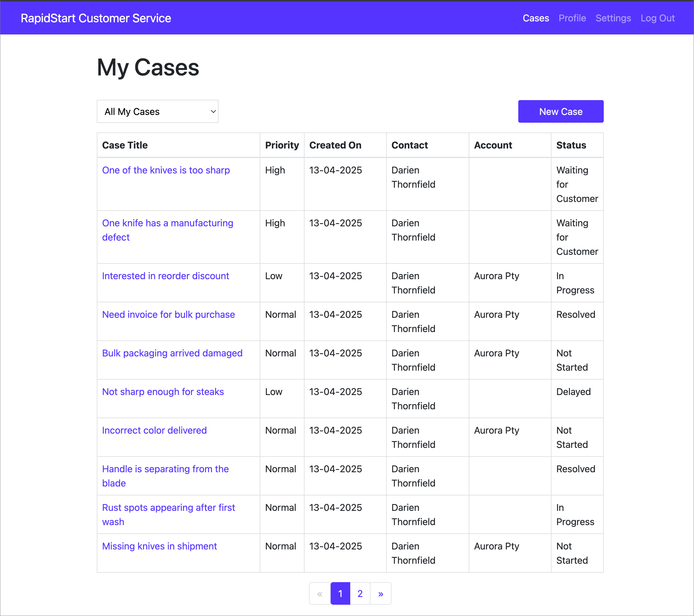Open 'Need invoice for bulk purchase' case

pyautogui.click(x=168, y=314)
